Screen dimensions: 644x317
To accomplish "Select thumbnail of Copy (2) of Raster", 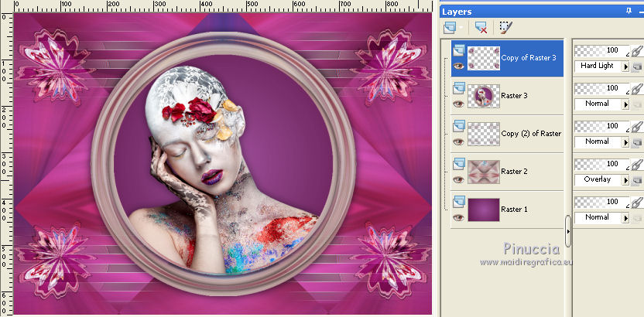I will click(x=484, y=134).
